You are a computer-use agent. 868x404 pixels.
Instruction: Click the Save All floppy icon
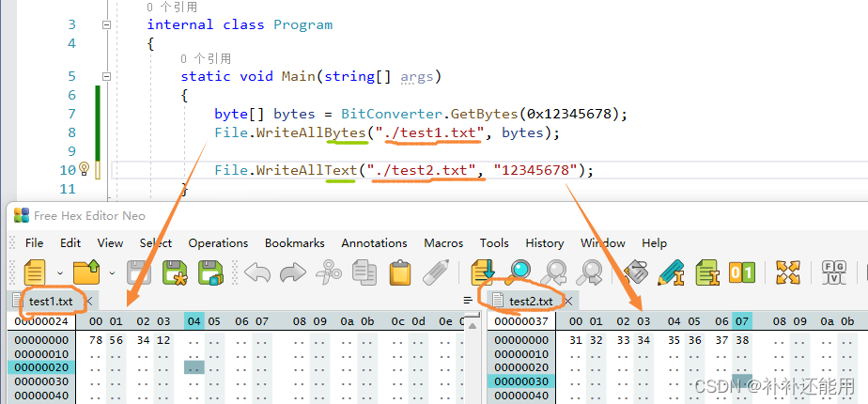pos(210,272)
